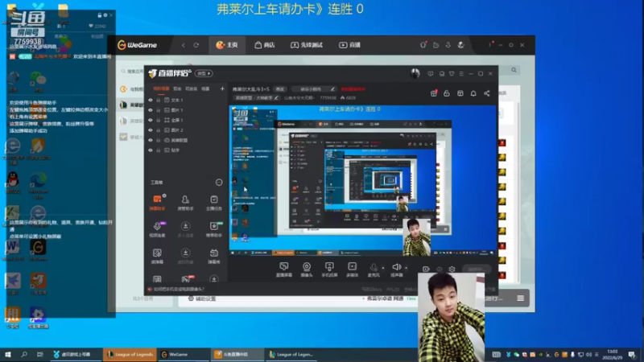This screenshot has height=362, width=644.
Task: Expand microphone options arrow
Action: coord(383,268)
